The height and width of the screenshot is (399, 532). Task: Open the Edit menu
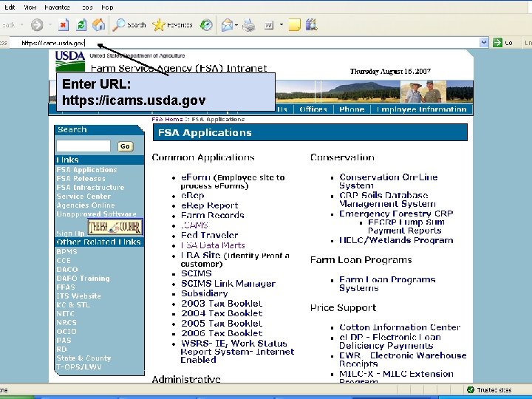point(10,7)
